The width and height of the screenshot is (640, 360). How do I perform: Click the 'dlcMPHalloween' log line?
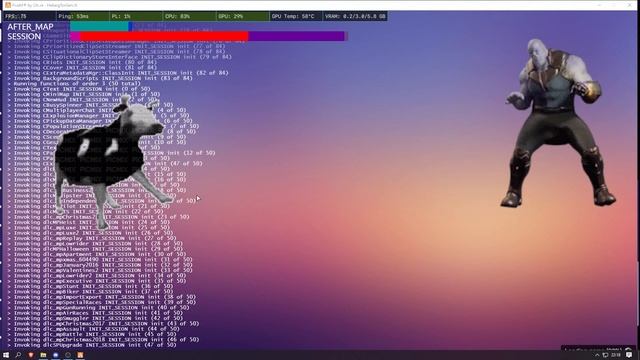tap(96, 249)
